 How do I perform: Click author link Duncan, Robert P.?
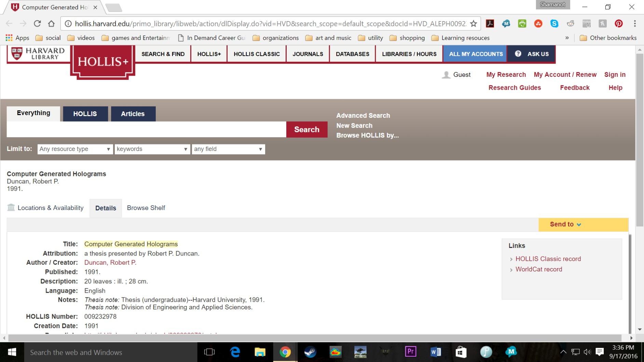pyautogui.click(x=110, y=263)
